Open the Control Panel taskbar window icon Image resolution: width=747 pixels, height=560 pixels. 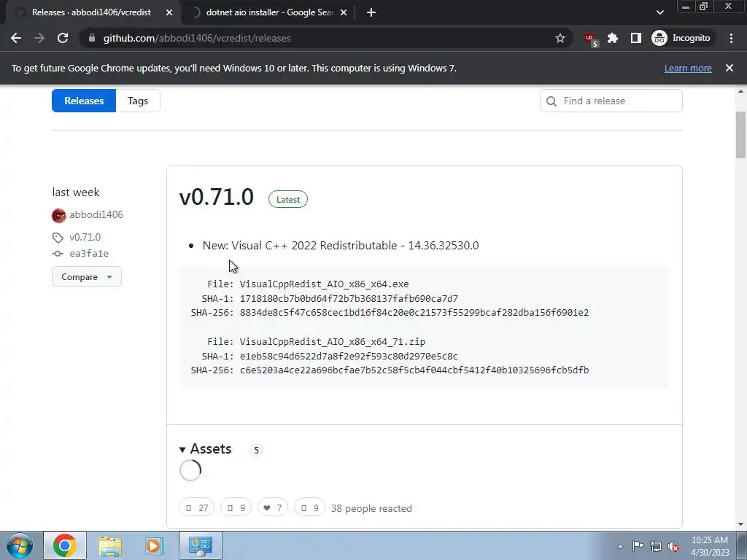[x=200, y=545]
